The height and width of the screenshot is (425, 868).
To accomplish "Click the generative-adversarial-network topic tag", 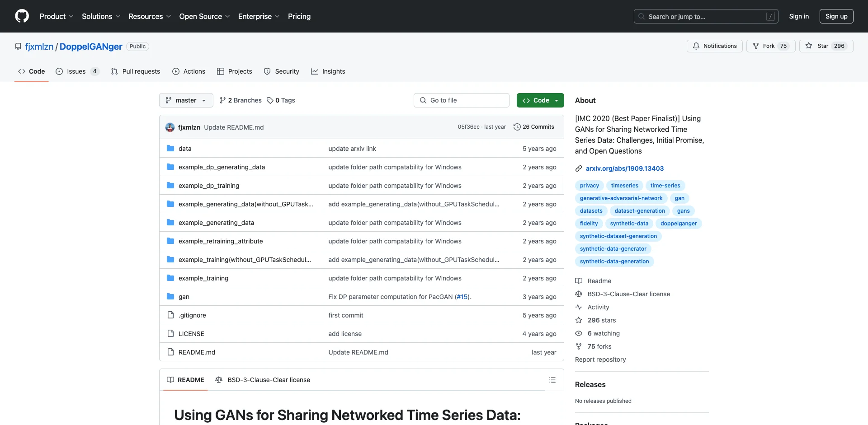I will [x=621, y=198].
